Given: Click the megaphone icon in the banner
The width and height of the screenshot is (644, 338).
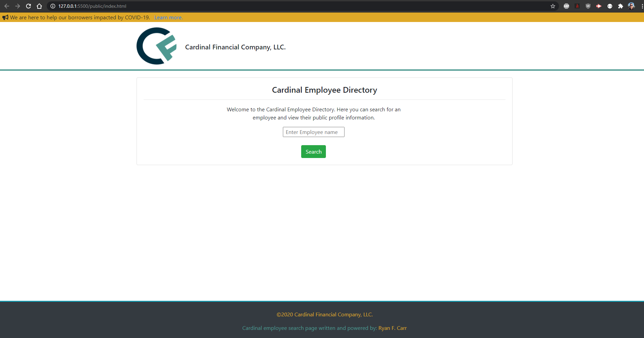Looking at the screenshot, I should pos(5,17).
